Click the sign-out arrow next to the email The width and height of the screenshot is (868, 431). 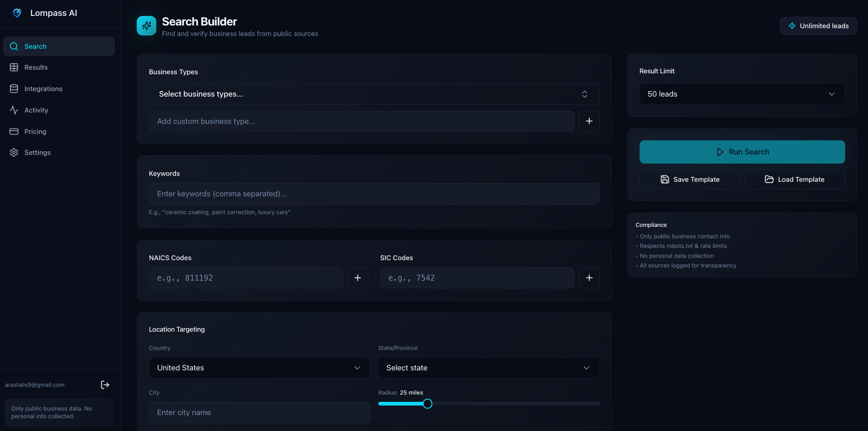click(x=105, y=385)
